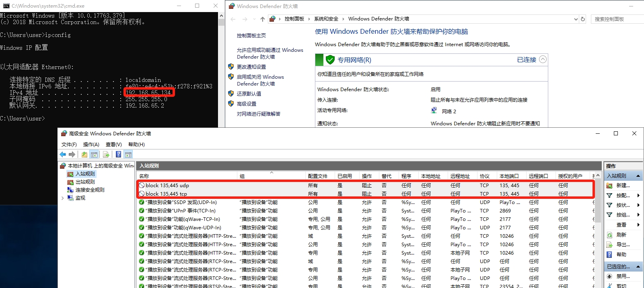
Task: Sort by 本地端口 column header
Action: click(x=512, y=176)
